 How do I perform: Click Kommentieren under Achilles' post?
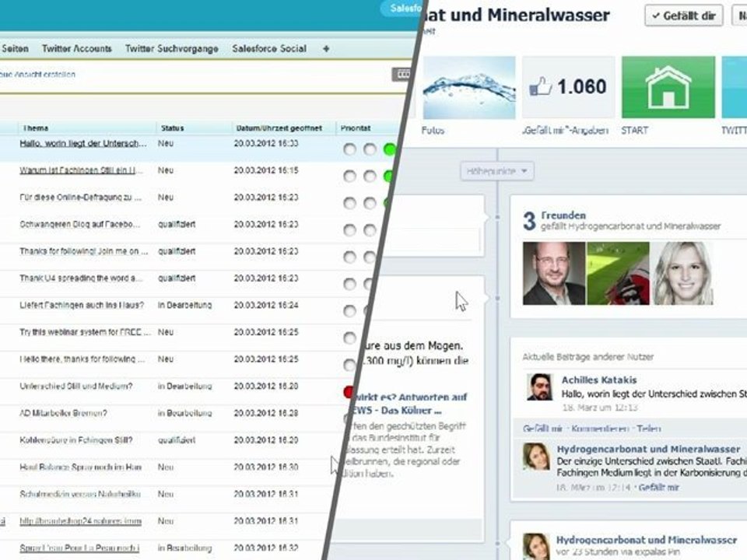(x=600, y=429)
